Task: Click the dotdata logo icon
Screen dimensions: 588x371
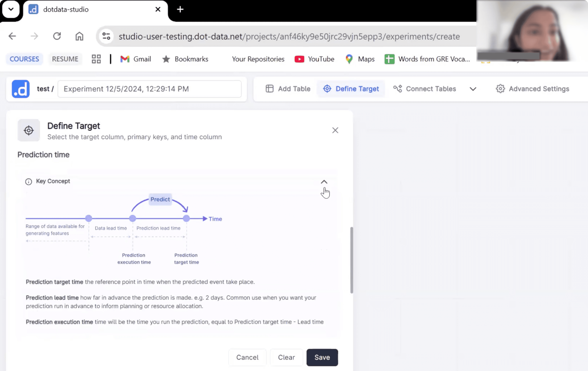Action: click(21, 89)
